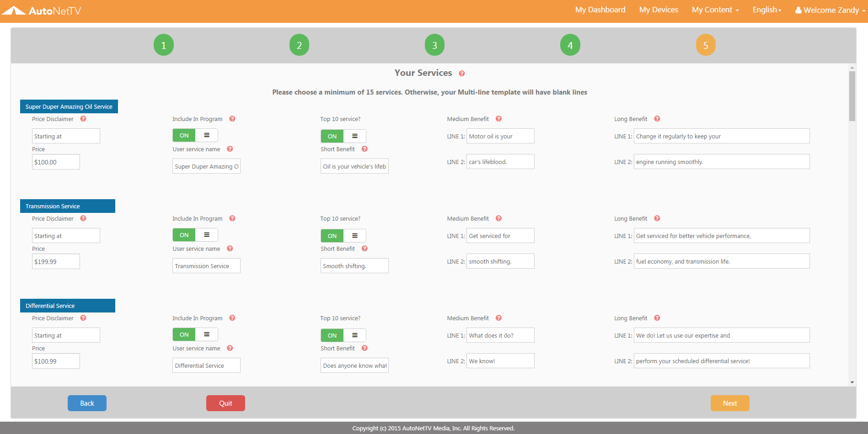Viewport: 868px width, 434px height.
Task: Open the English language dropdown
Action: (767, 10)
